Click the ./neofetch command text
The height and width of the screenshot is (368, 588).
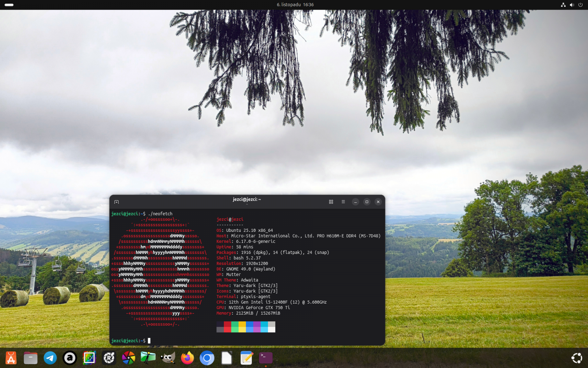point(160,214)
